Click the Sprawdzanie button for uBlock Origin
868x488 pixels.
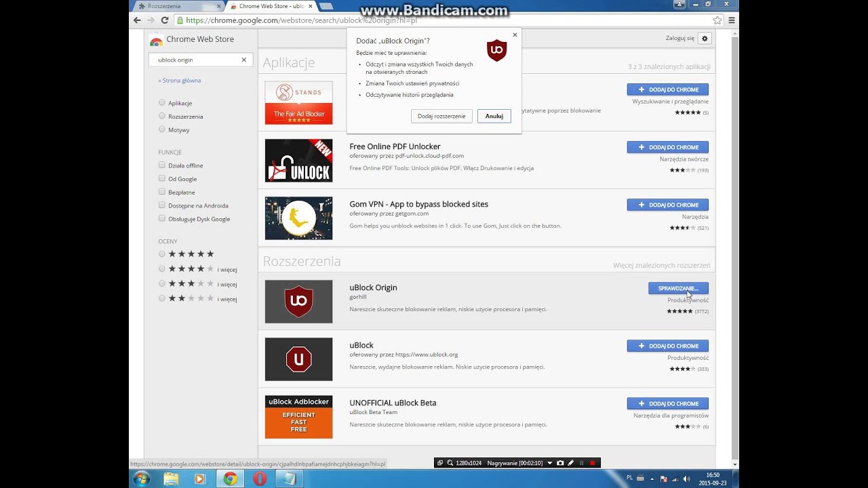click(678, 288)
